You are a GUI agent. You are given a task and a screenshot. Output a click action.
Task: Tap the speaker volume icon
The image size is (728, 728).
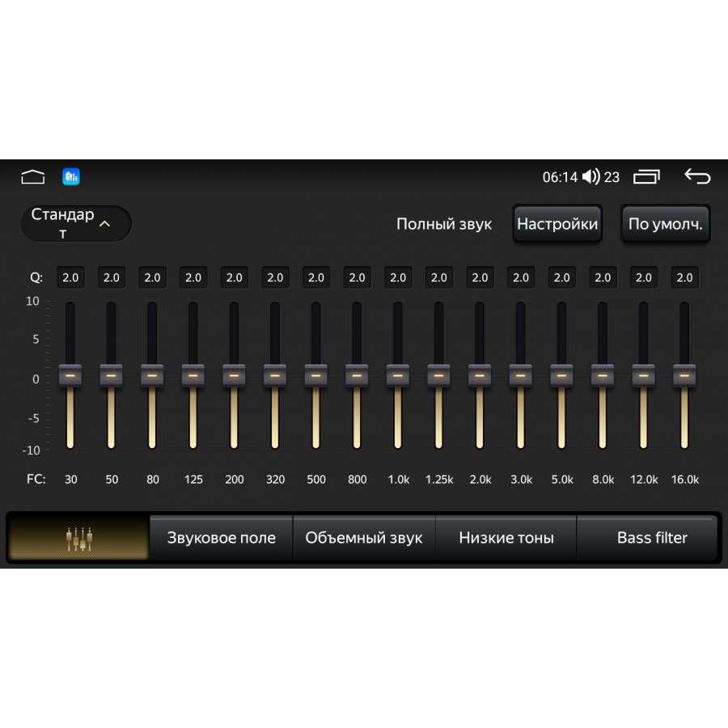click(591, 176)
